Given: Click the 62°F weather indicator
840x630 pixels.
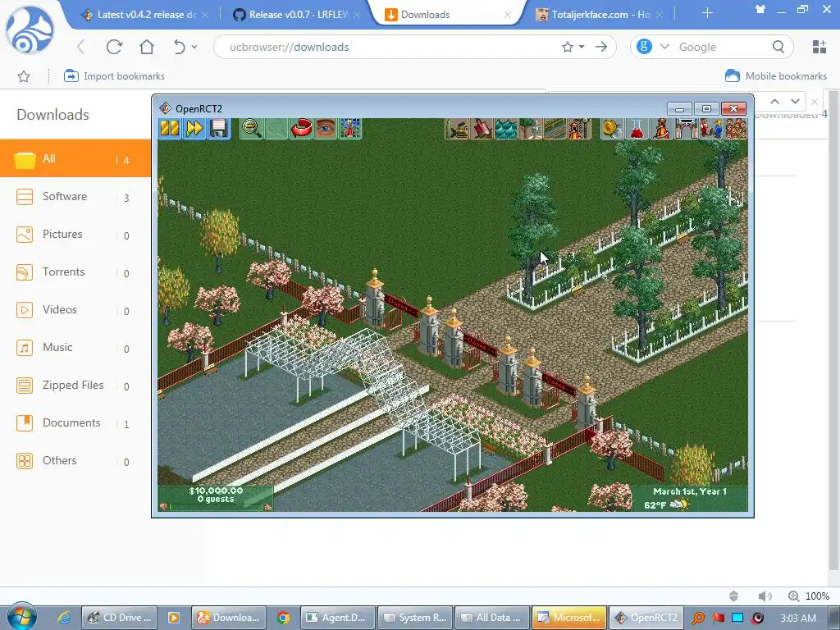Looking at the screenshot, I should (665, 504).
